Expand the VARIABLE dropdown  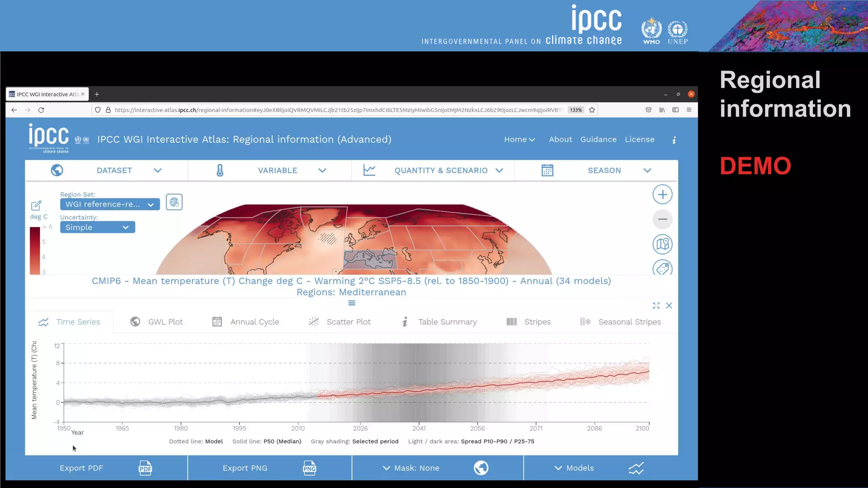pos(323,170)
